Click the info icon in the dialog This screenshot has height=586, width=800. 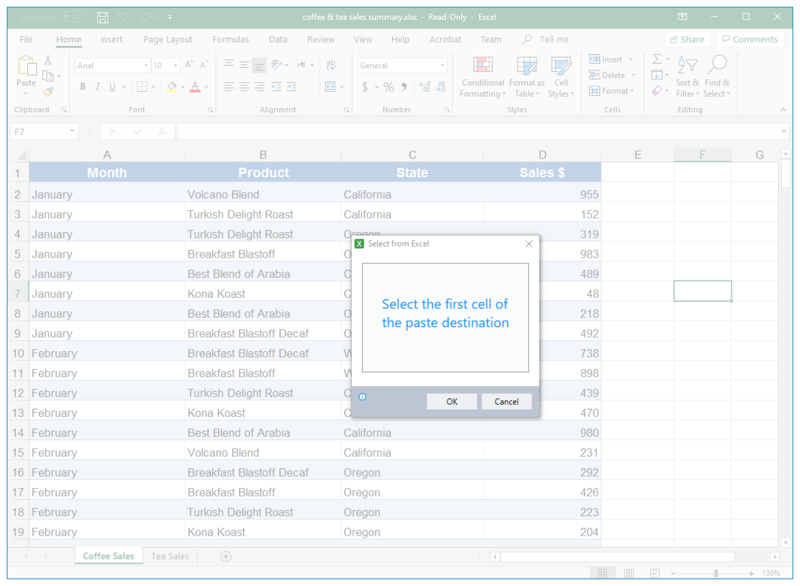coord(362,397)
